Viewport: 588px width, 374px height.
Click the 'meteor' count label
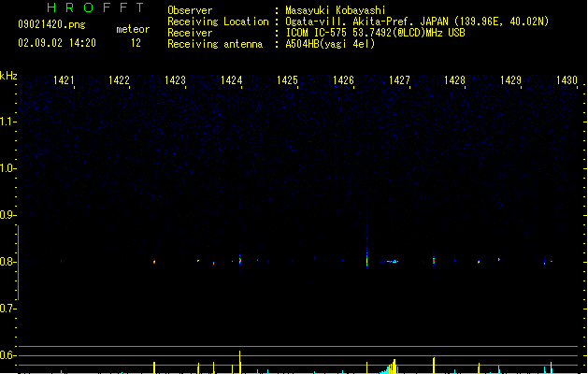133,29
